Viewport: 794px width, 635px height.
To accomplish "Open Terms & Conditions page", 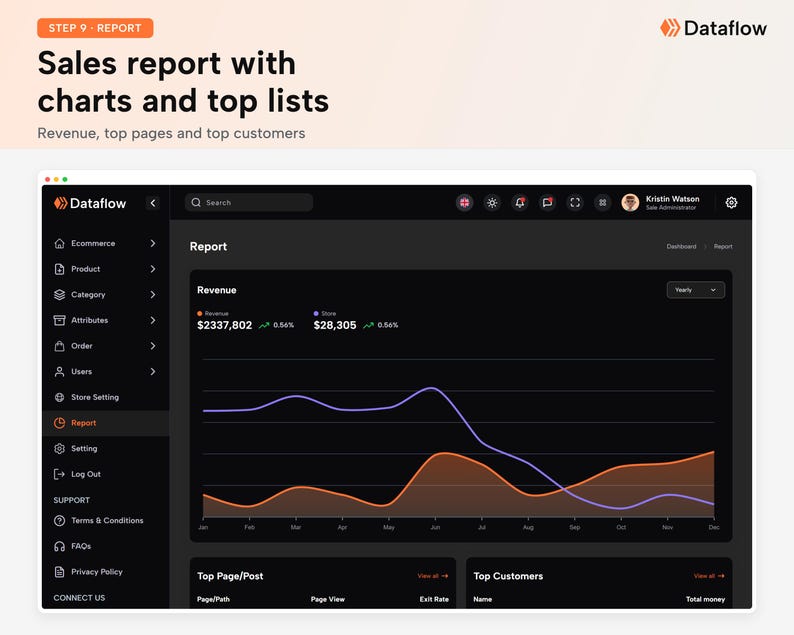I will pos(105,521).
